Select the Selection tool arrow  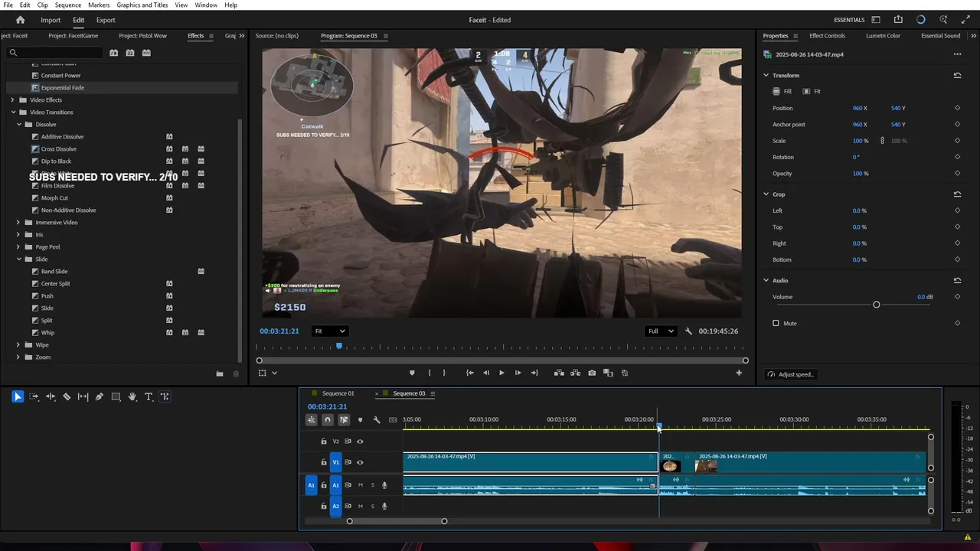coord(18,396)
